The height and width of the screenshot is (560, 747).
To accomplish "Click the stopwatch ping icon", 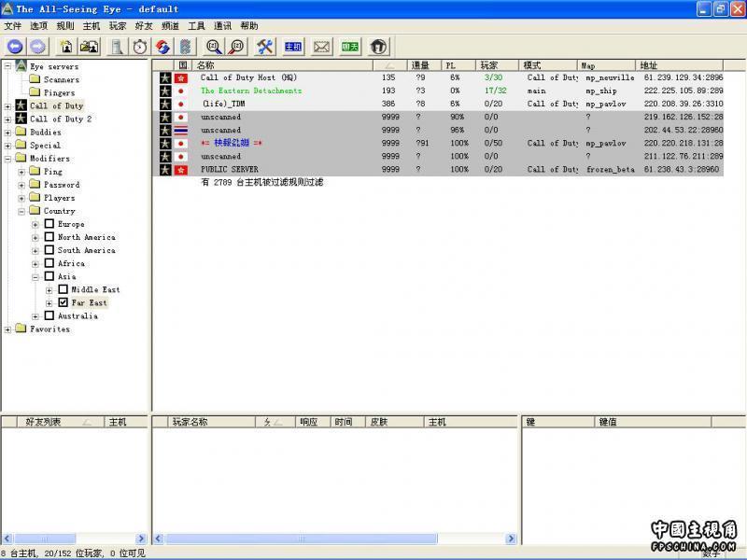I will (x=140, y=46).
